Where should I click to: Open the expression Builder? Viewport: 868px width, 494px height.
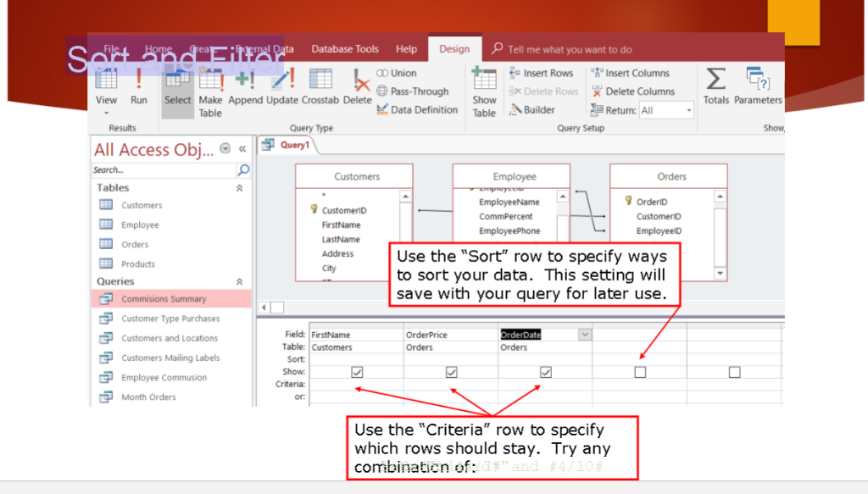[x=531, y=109]
